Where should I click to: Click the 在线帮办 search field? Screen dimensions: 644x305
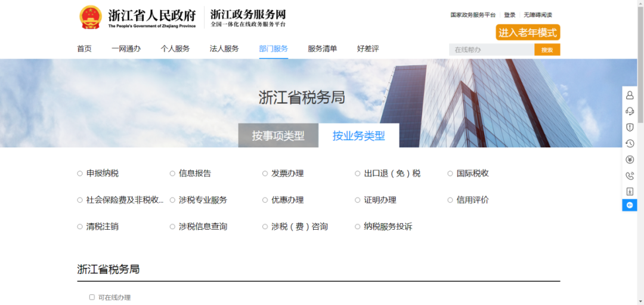(x=491, y=50)
